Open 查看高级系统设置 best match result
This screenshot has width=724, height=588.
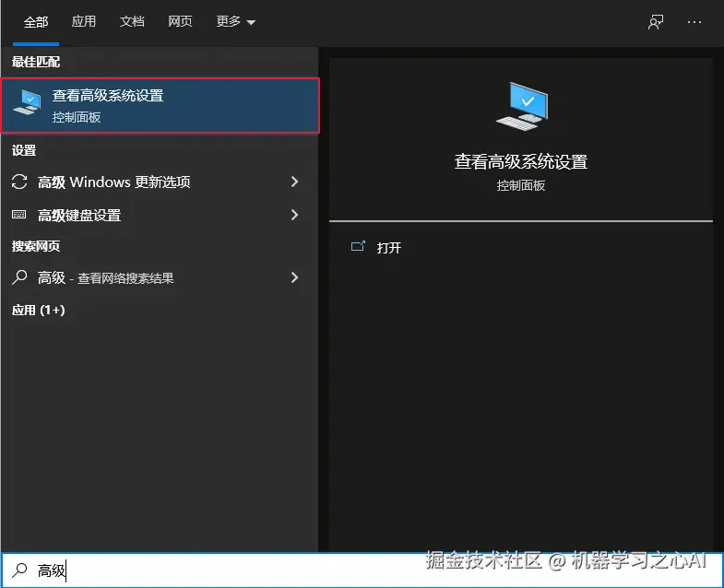pyautogui.click(x=160, y=106)
